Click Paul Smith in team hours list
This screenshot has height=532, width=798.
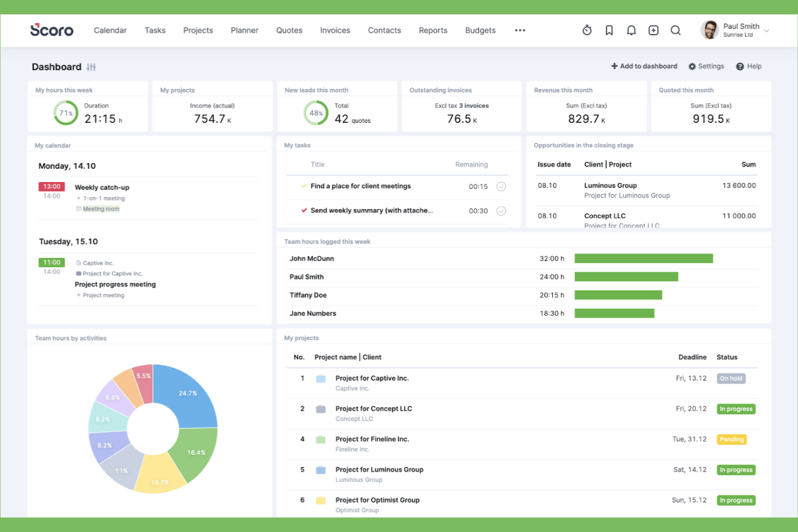pyautogui.click(x=307, y=277)
